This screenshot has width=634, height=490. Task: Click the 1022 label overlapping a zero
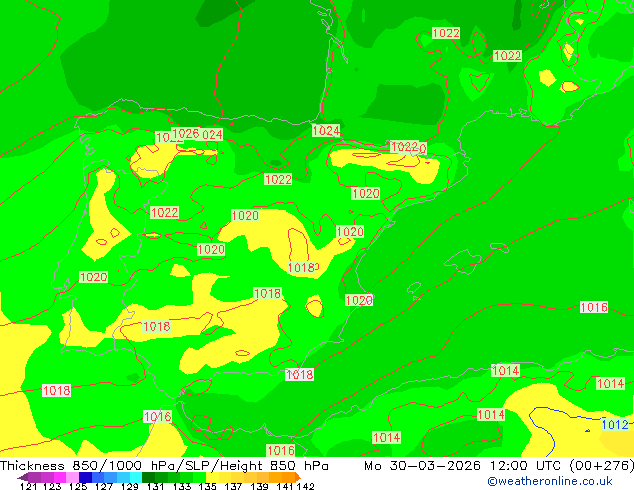pos(404,146)
